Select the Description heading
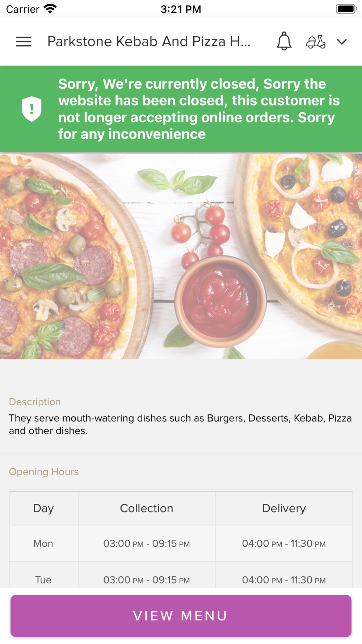Screen dimensions: 362x644 [x=35, y=402]
